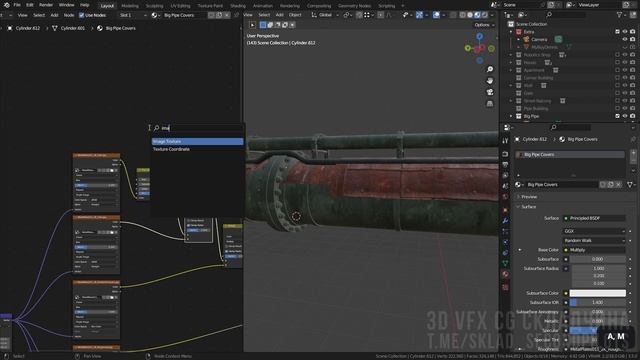The height and width of the screenshot is (360, 640).
Task: Open the World properties tab icon
Action: [x=505, y=197]
